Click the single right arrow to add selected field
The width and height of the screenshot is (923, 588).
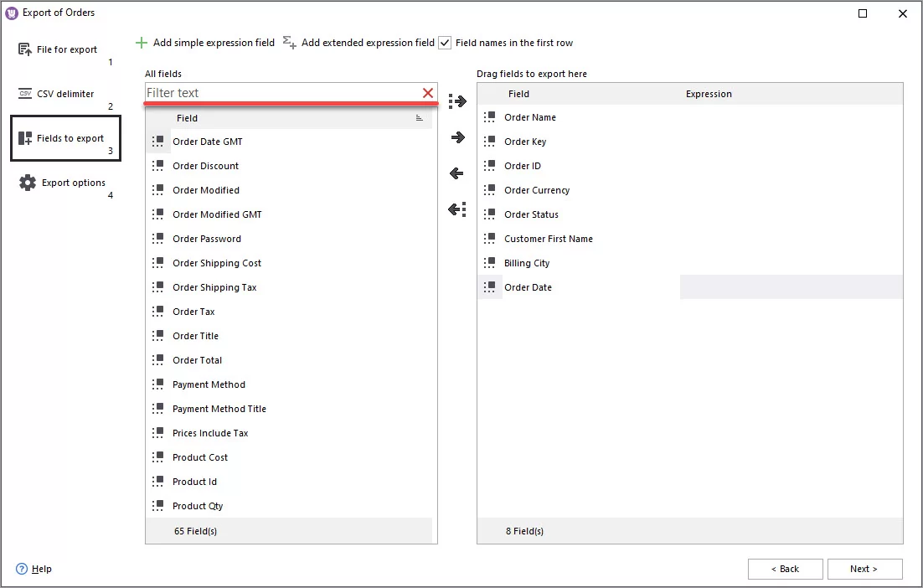click(456, 137)
